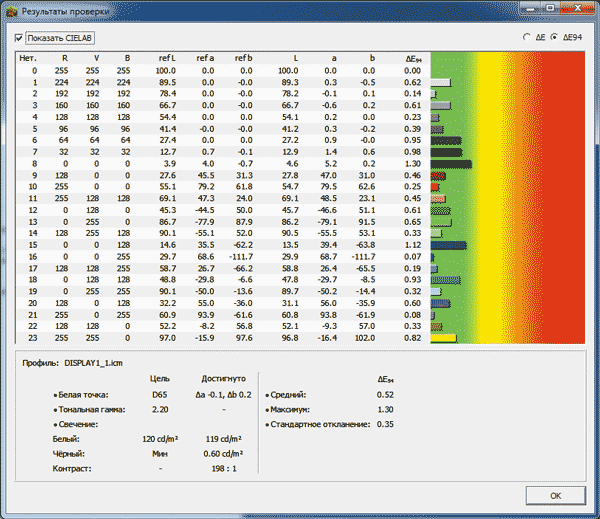
Task: Click the Стандартное отклонение value 0.35
Action: tap(385, 424)
